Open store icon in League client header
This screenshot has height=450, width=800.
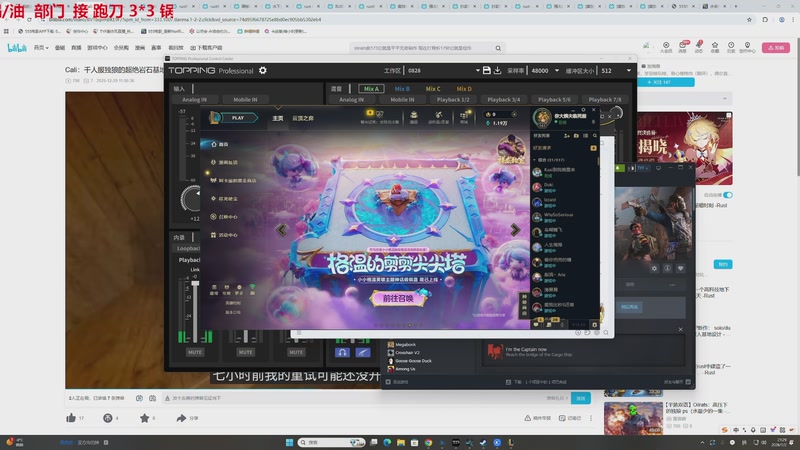coord(464,116)
